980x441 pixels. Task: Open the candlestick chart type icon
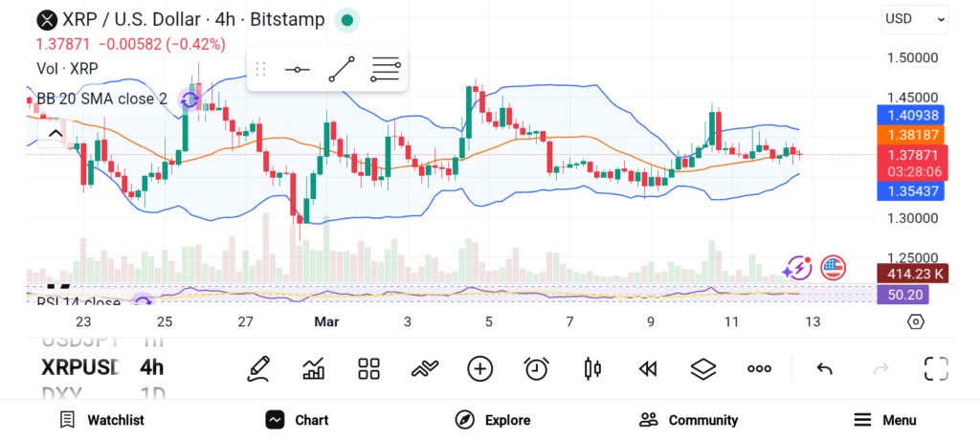pos(591,368)
